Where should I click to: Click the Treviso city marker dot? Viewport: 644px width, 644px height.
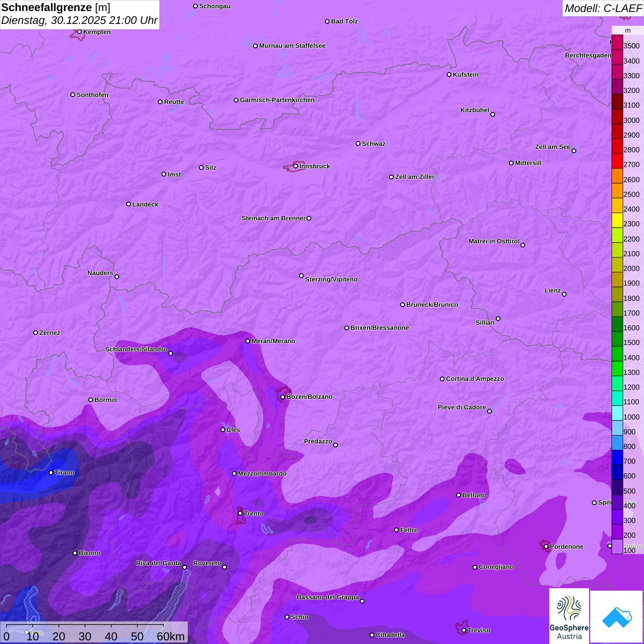(x=464, y=630)
